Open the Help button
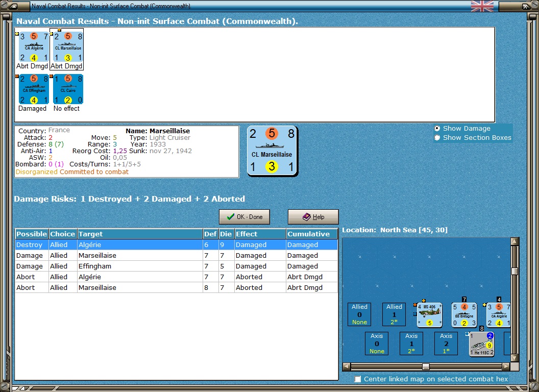This screenshot has width=539, height=392. click(x=313, y=217)
